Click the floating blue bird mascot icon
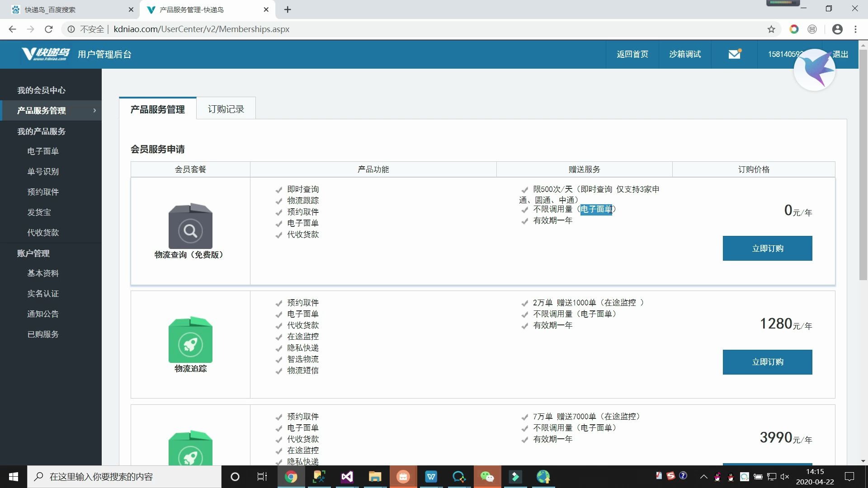This screenshot has height=488, width=868. (x=815, y=70)
